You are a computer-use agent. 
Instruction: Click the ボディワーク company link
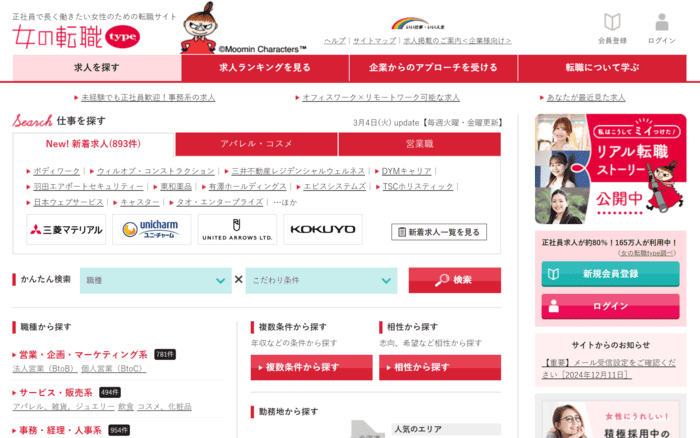click(57, 171)
